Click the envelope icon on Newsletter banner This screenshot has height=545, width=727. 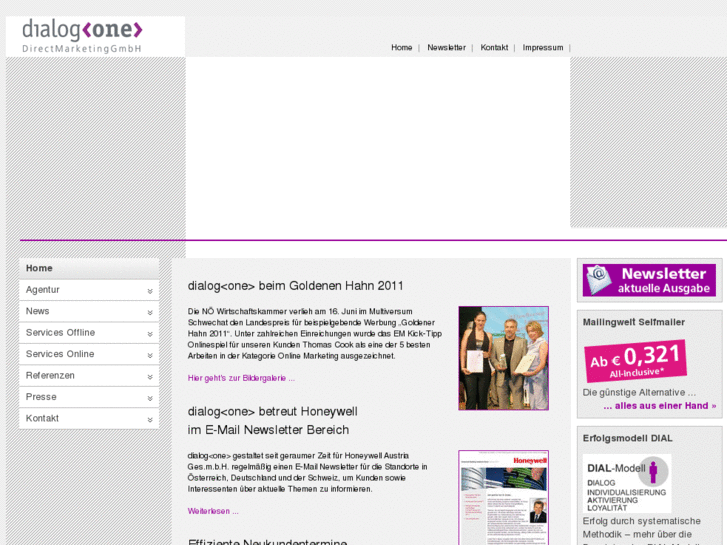click(x=599, y=280)
